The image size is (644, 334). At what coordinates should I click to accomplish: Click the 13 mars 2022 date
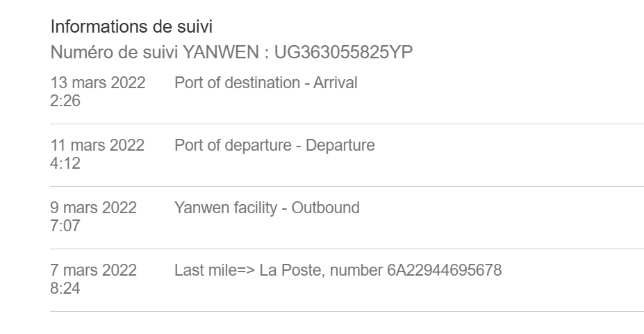(x=98, y=83)
